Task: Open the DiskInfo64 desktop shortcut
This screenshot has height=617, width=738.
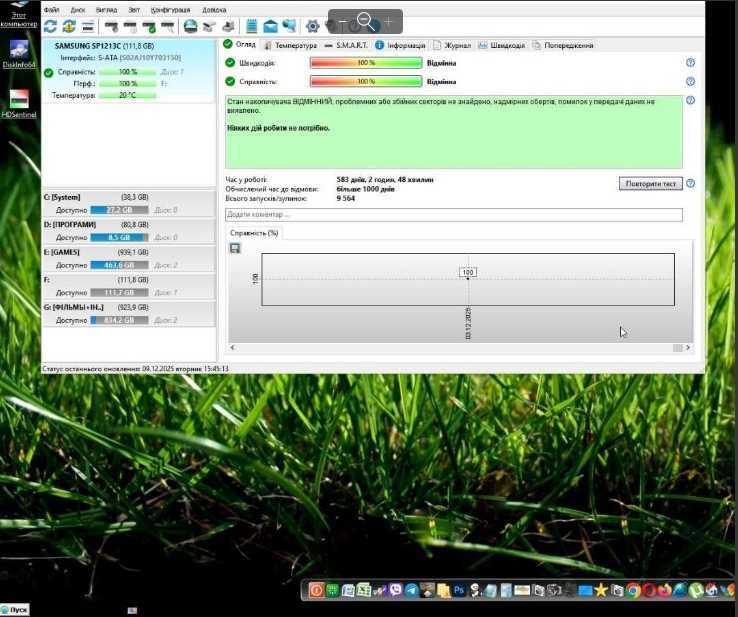Action: 19,54
